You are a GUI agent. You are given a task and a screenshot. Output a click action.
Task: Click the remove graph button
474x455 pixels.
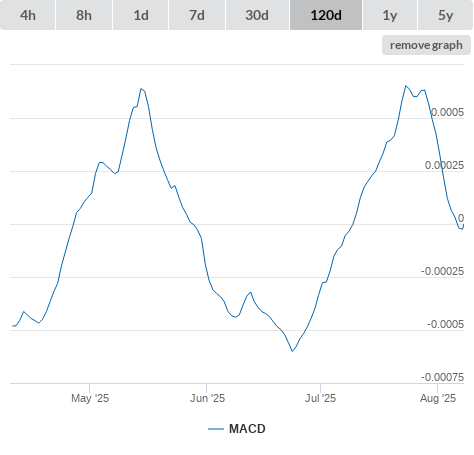pyautogui.click(x=426, y=45)
